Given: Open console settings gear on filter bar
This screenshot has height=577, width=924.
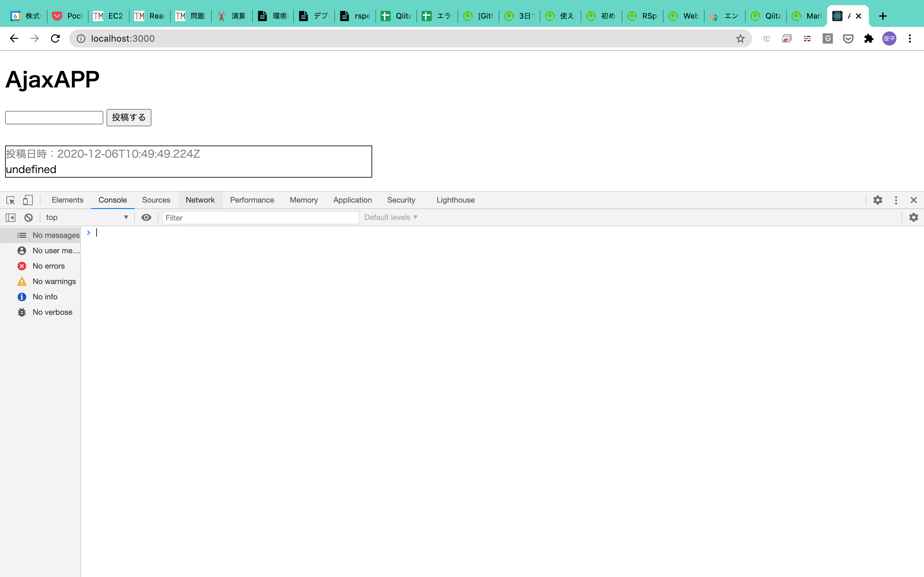Looking at the screenshot, I should pos(913,218).
